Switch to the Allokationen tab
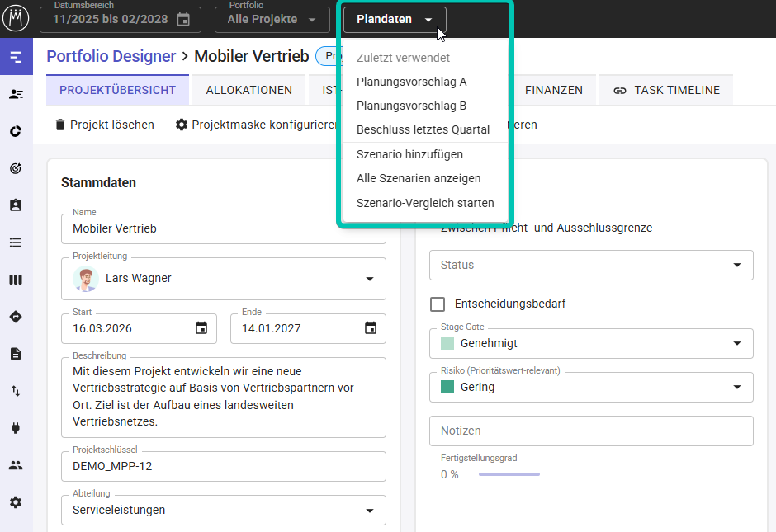The width and height of the screenshot is (776, 532). pos(248,90)
